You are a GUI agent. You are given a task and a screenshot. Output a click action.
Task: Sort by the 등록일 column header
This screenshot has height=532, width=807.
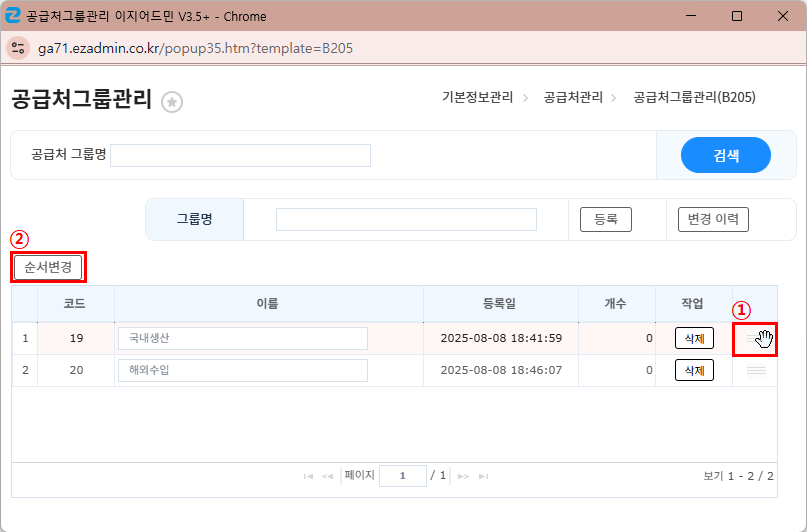(x=500, y=303)
